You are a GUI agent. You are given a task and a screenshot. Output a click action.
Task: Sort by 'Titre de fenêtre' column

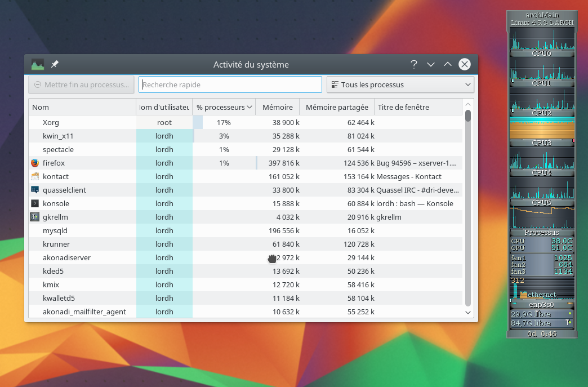tap(417, 107)
